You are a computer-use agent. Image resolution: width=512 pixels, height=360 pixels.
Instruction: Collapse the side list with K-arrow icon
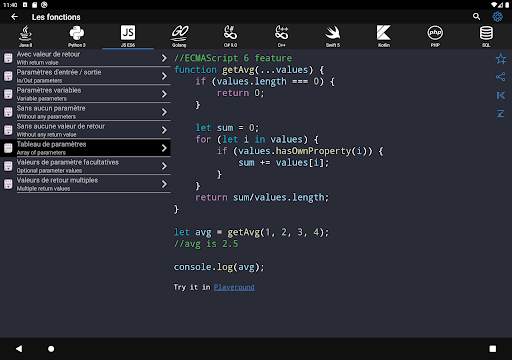[x=501, y=95]
